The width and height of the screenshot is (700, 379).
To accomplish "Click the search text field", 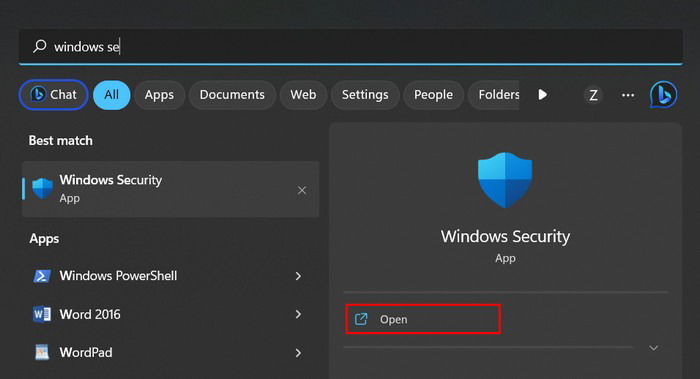I will (x=350, y=46).
